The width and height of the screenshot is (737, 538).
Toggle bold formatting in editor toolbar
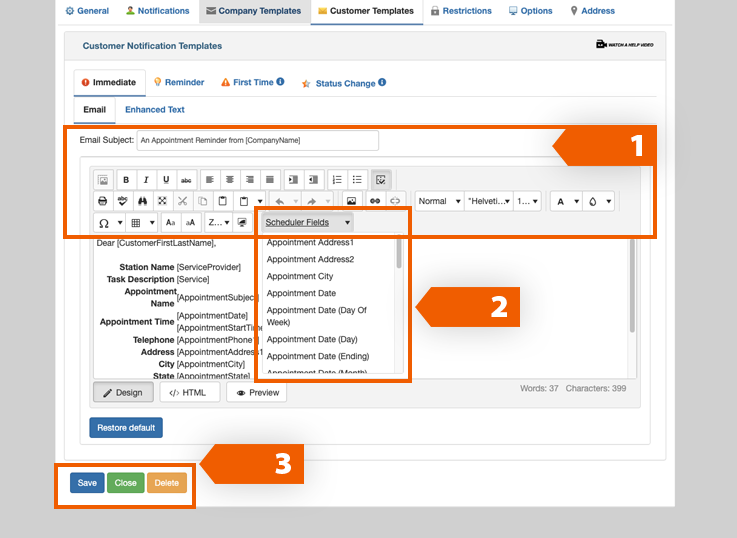pyautogui.click(x=126, y=180)
